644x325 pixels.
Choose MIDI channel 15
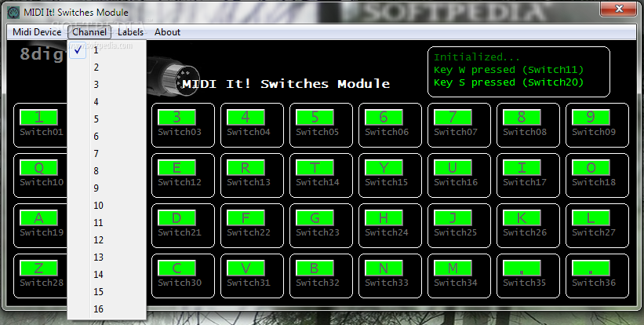(107, 292)
